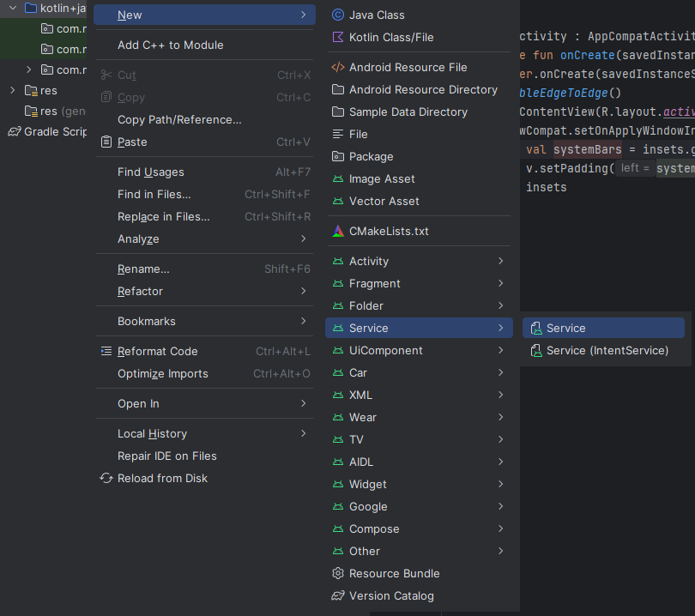Expand the Activity submenu arrow
This screenshot has height=616, width=695.
(500, 261)
